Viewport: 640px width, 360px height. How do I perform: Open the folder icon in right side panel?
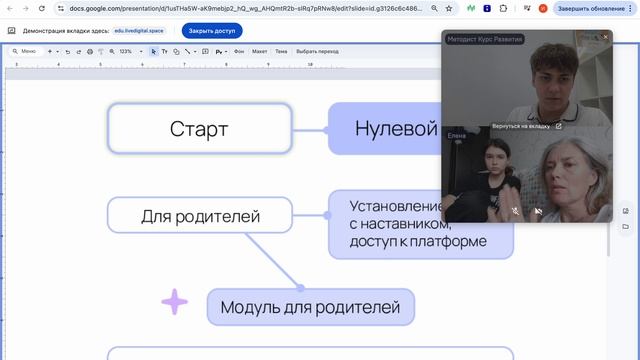(626, 227)
